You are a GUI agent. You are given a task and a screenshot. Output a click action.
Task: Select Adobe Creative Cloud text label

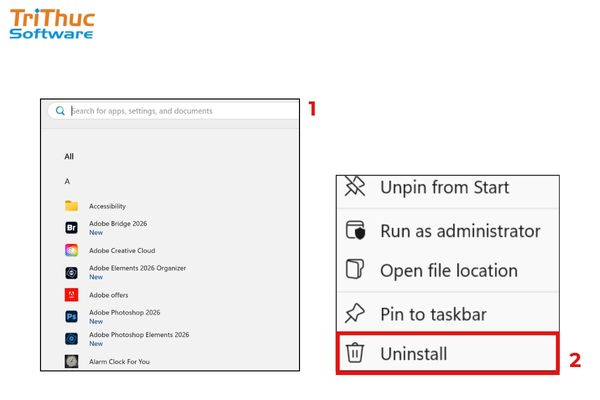pos(122,250)
